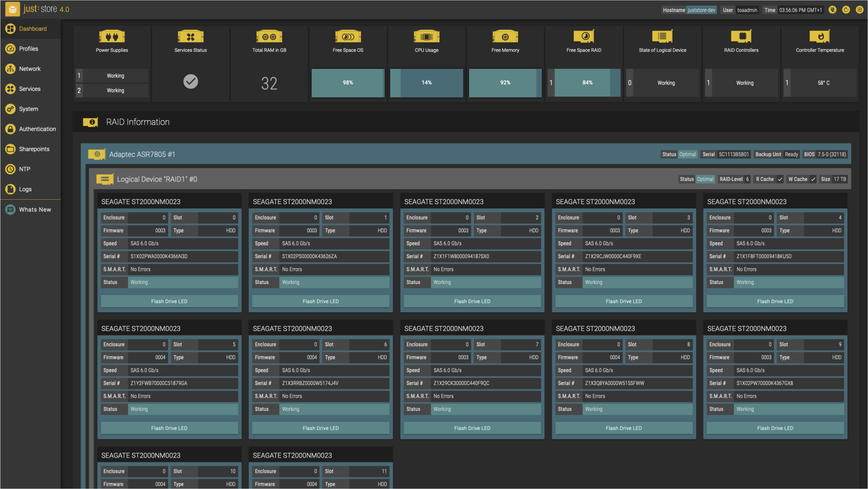Click the 58° C controller temperature value
868x489 pixels.
click(823, 83)
